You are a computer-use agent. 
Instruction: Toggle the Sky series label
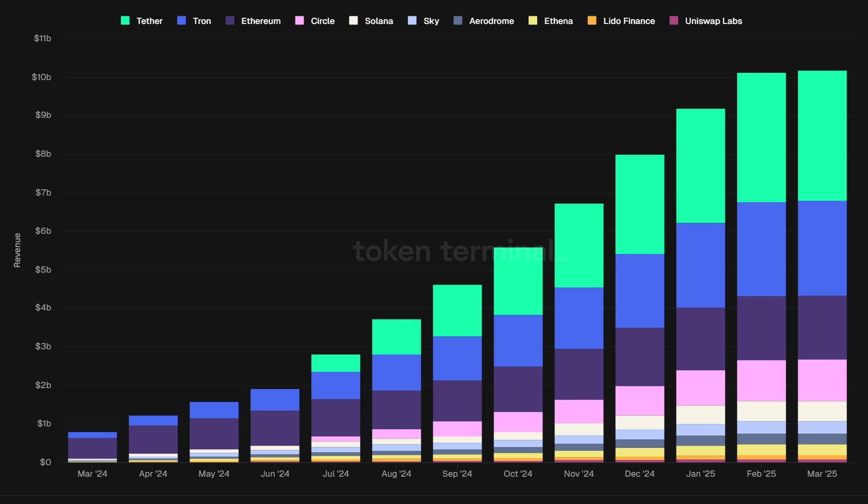coord(431,21)
